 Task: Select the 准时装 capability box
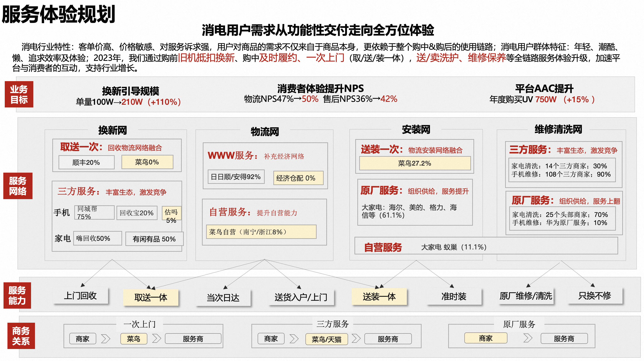[454, 296]
